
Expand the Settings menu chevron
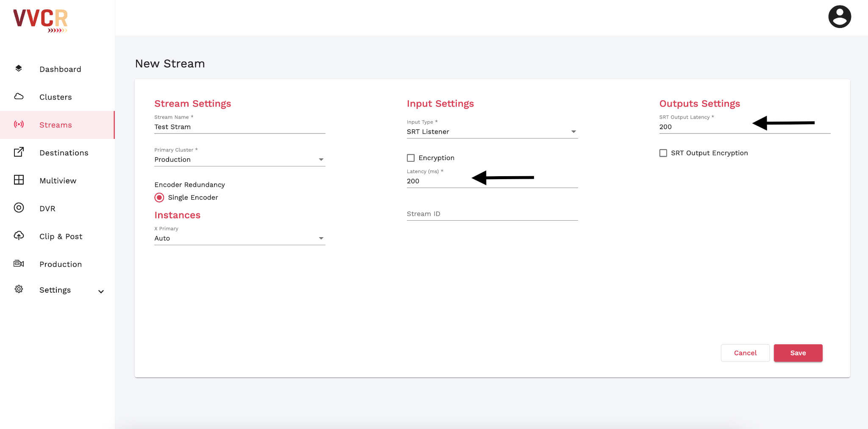tap(101, 291)
